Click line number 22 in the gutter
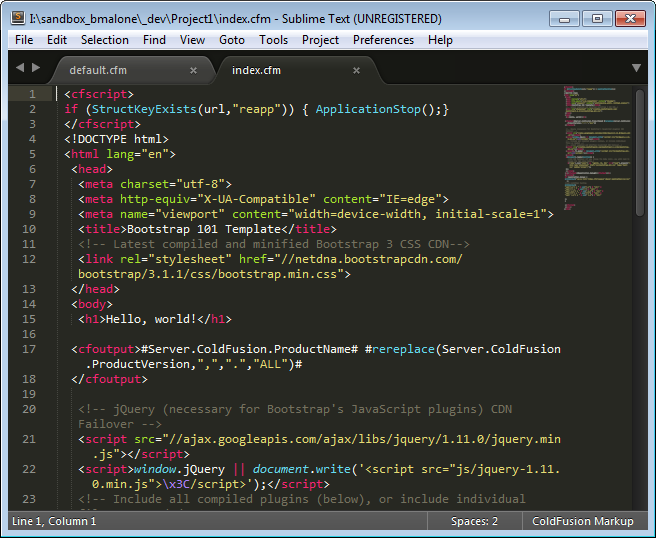The height and width of the screenshot is (538, 656). (x=29, y=469)
